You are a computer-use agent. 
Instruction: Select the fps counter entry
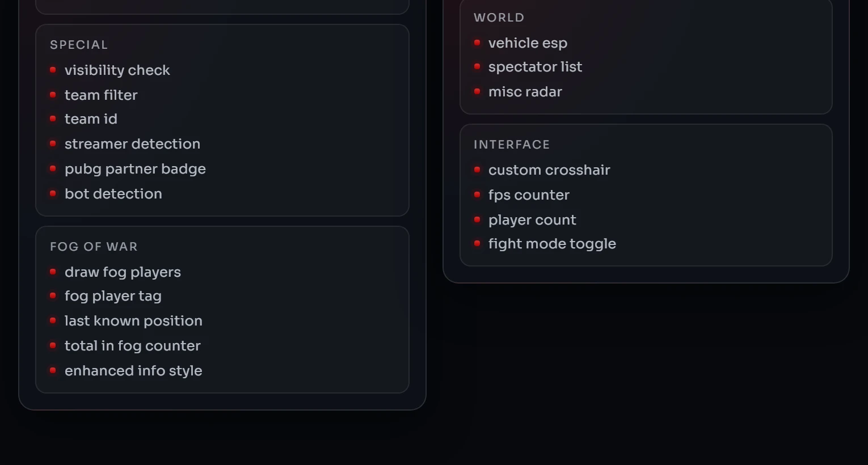click(529, 195)
